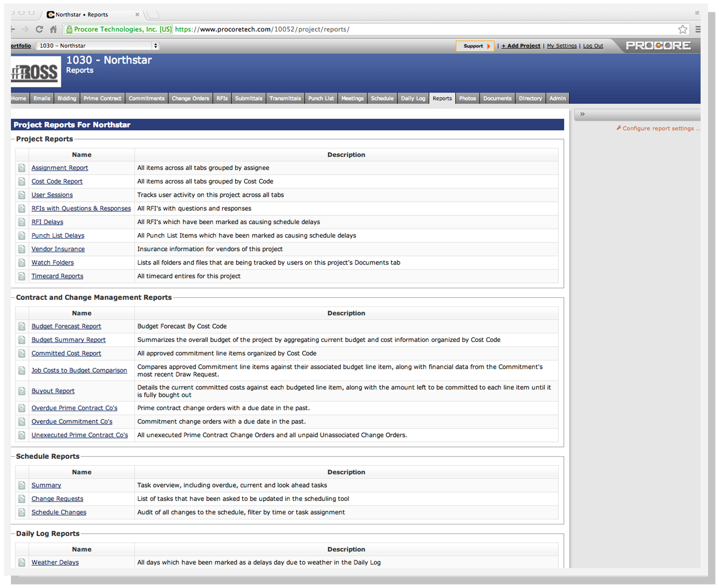
Task: Click into the browser address bar URL
Action: [x=348, y=29]
